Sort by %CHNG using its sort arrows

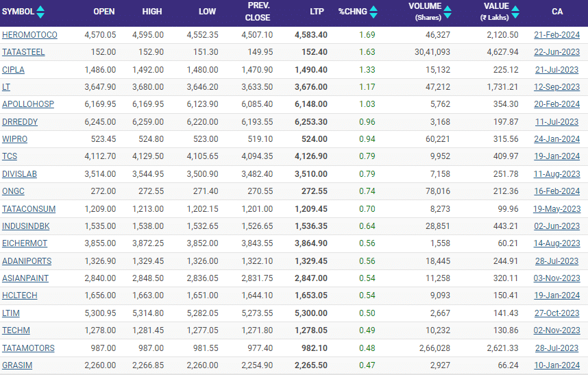pos(373,12)
